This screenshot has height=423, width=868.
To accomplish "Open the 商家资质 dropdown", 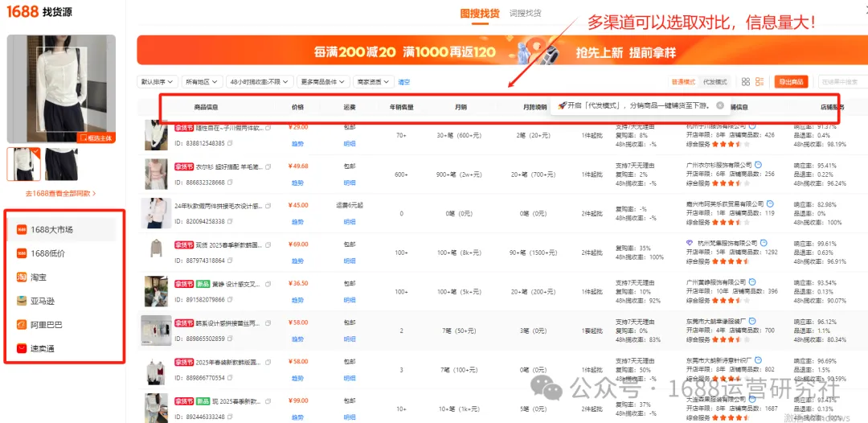I will (374, 82).
